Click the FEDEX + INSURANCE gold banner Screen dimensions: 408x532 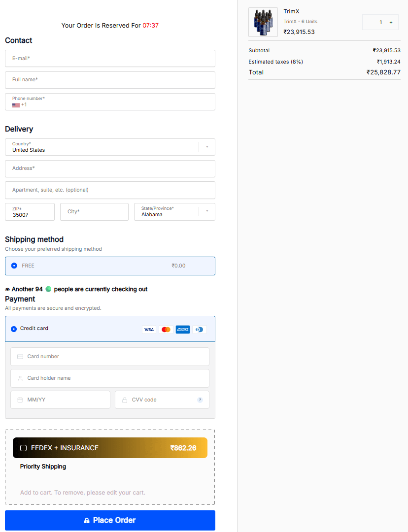pos(109,448)
